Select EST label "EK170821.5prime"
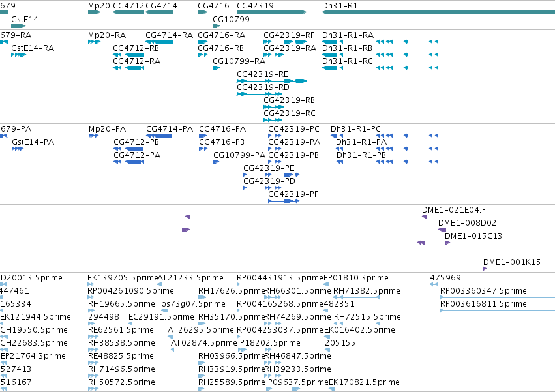This screenshot has width=555, height=392. point(364,383)
